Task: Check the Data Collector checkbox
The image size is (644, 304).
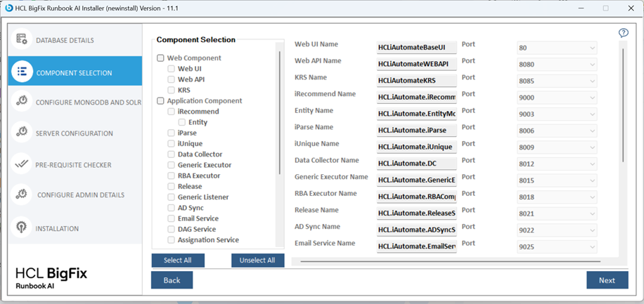Action: click(172, 154)
